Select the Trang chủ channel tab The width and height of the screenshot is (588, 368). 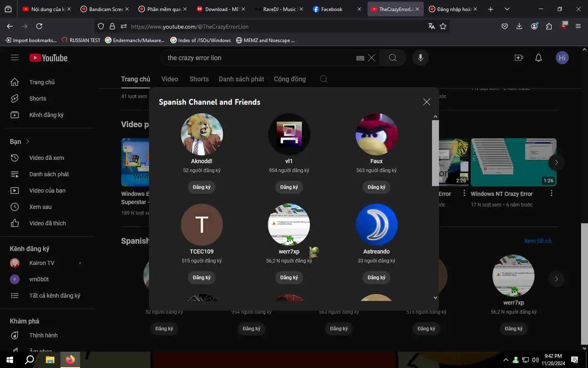tap(136, 79)
